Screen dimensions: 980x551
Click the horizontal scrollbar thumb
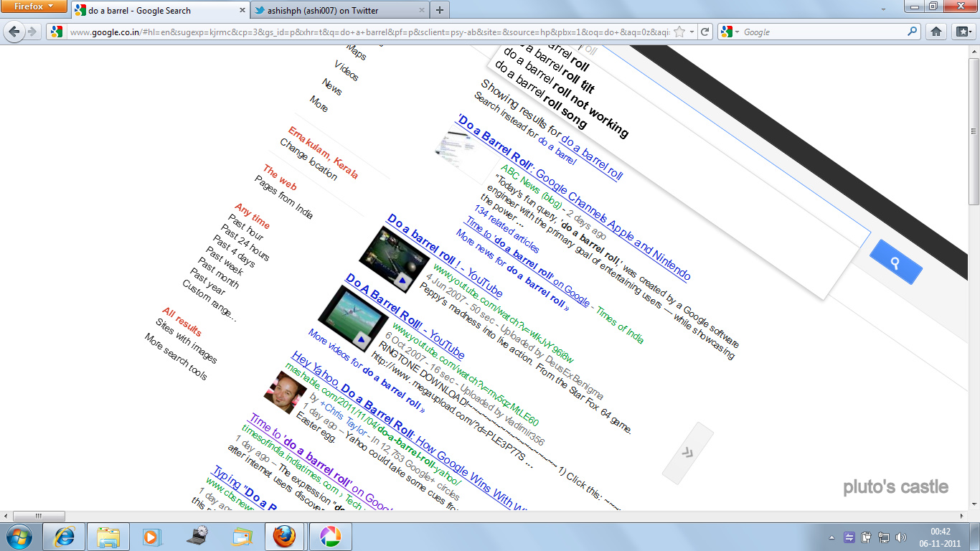point(39,516)
